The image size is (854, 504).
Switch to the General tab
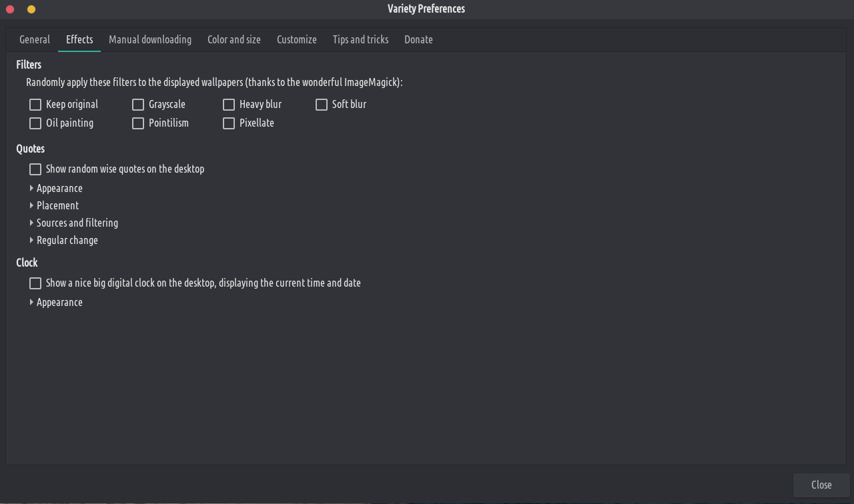click(35, 39)
